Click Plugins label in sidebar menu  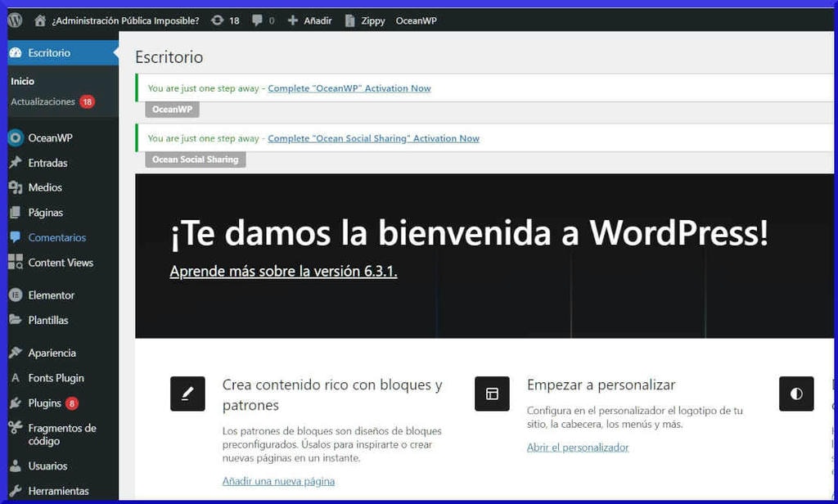44,403
